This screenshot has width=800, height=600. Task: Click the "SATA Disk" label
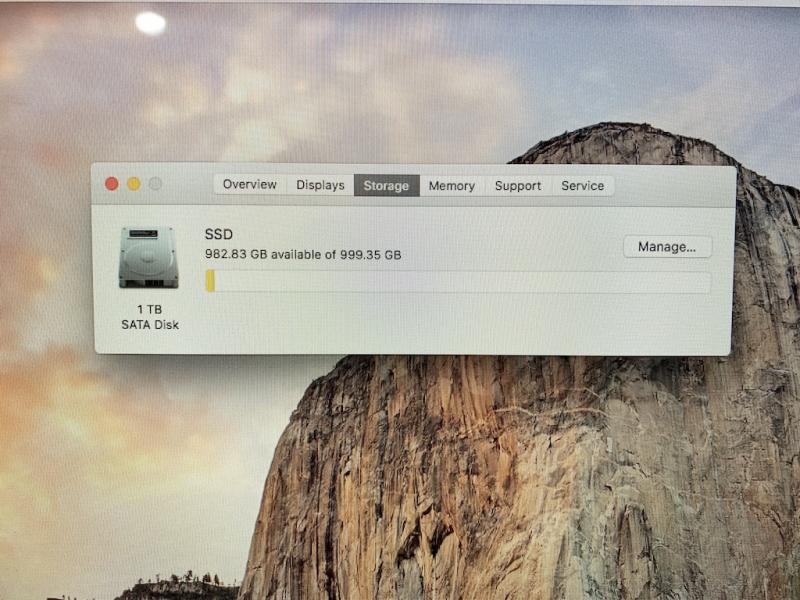[150, 324]
